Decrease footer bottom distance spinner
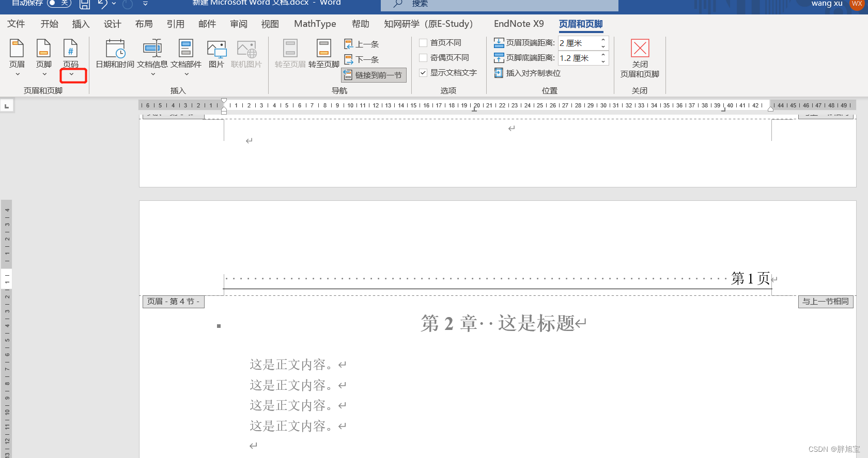868x458 pixels. tap(603, 61)
